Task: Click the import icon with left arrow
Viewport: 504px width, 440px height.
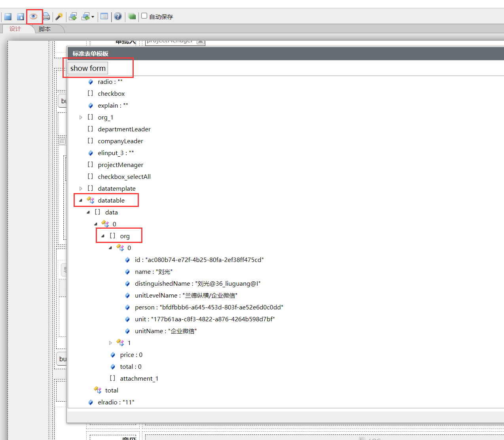Action: coord(85,17)
